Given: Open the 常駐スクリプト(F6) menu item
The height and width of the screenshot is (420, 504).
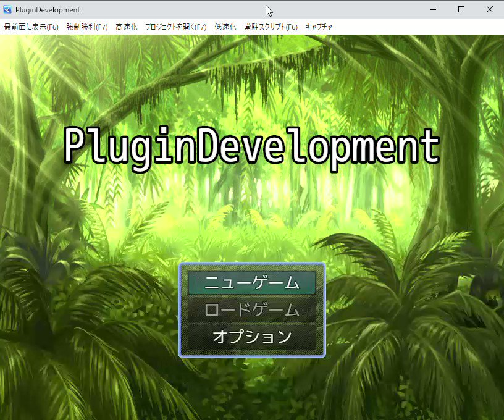Looking at the screenshot, I should tap(271, 27).
